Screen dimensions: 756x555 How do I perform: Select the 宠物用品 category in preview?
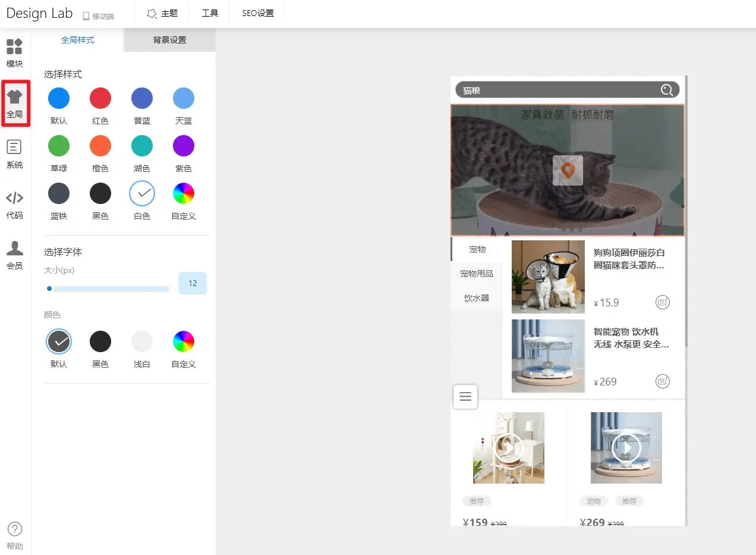(477, 274)
